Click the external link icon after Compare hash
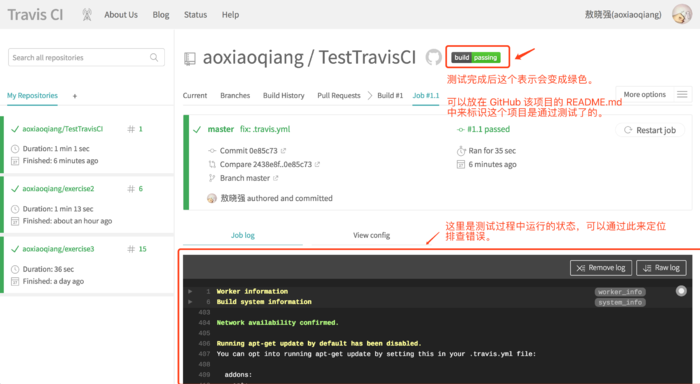 [317, 164]
